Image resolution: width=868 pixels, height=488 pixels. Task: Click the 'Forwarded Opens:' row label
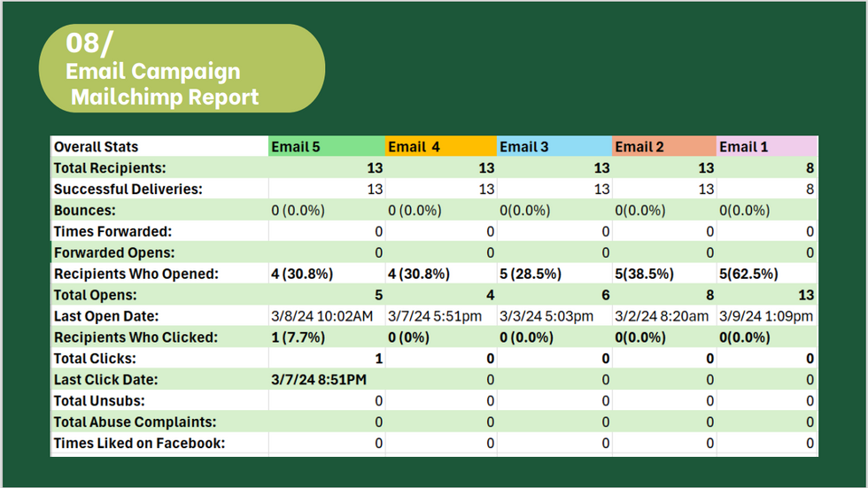pyautogui.click(x=114, y=252)
